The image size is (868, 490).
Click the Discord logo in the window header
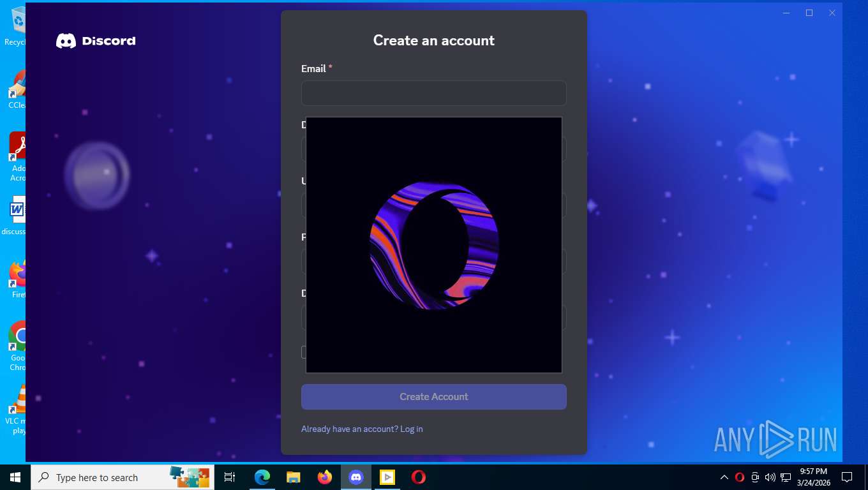point(96,41)
